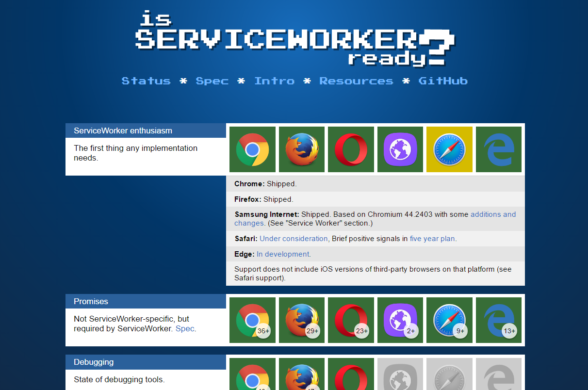588x390 pixels.
Task: Click Safari icon in ServiceWorker enthusiasm row
Action: point(449,149)
